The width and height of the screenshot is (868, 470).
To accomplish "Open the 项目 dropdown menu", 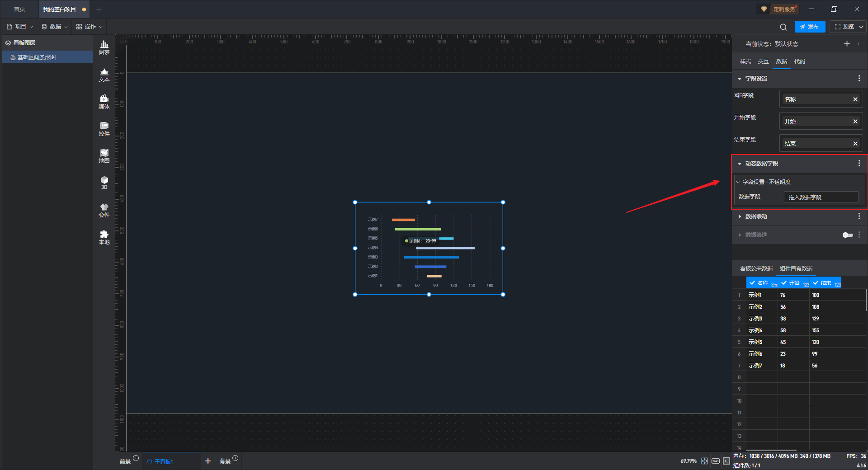I will pos(20,27).
